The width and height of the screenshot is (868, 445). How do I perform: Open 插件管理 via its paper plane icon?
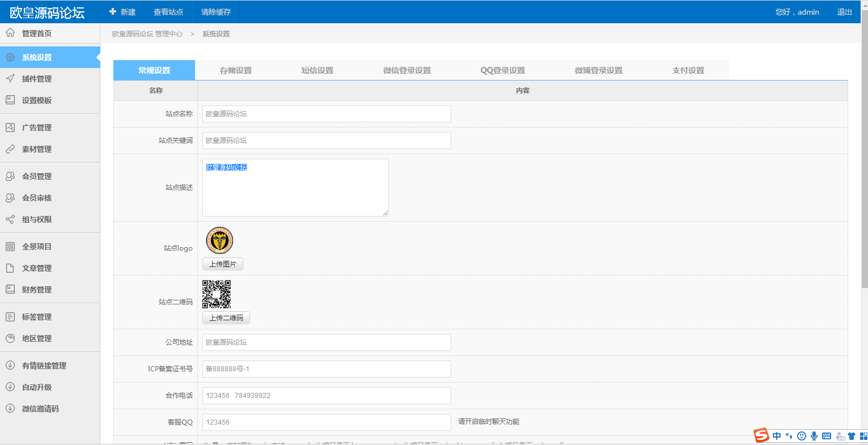click(10, 79)
